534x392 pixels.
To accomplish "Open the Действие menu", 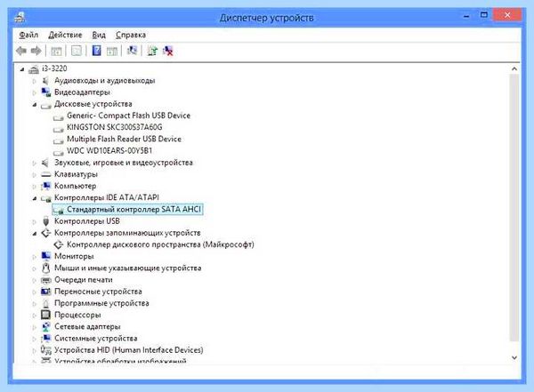I will (65, 35).
